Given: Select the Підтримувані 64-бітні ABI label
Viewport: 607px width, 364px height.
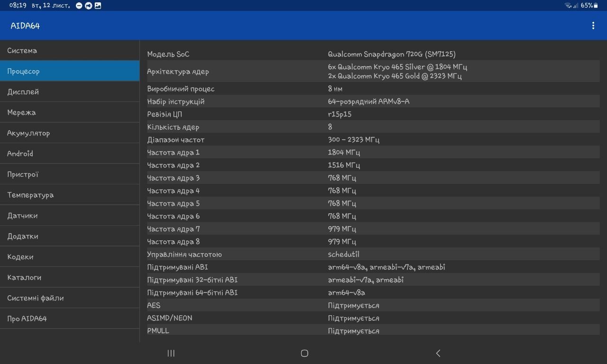Looking at the screenshot, I should tap(192, 293).
